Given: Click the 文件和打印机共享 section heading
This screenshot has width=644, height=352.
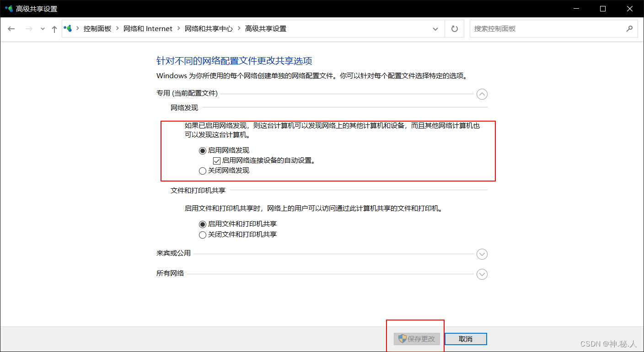Looking at the screenshot, I should click(198, 190).
